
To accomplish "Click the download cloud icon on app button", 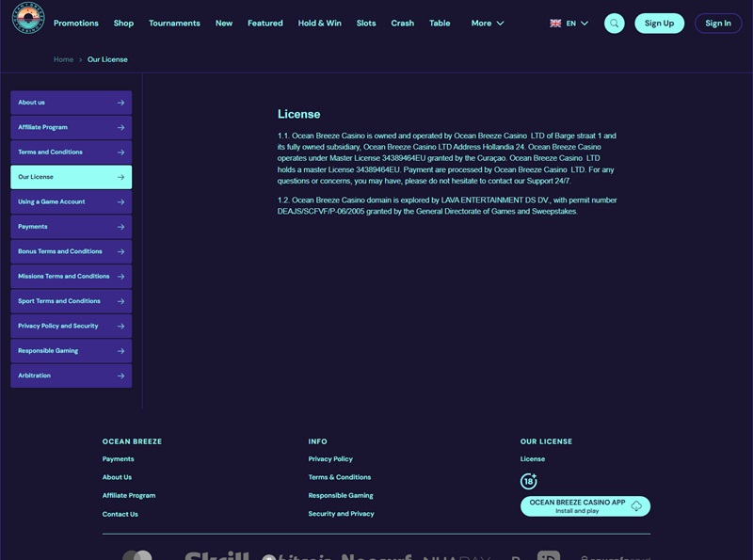I will pyautogui.click(x=636, y=506).
